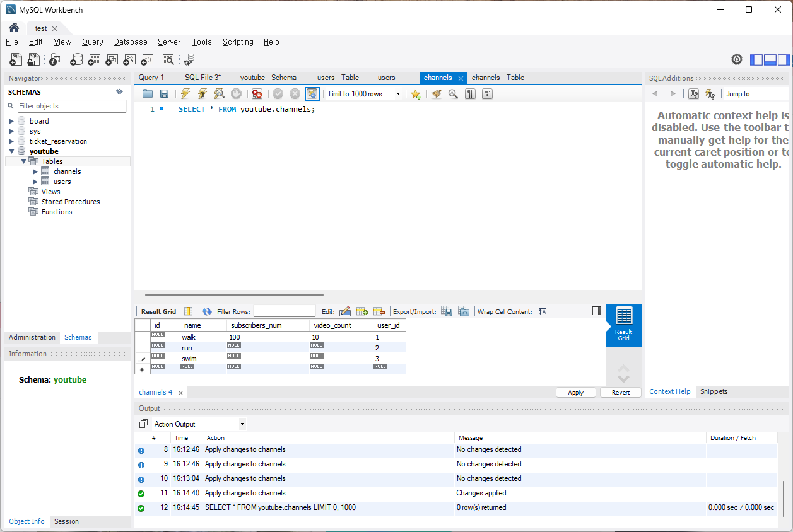Get context help for caret position
The height and width of the screenshot is (532, 793).
pyautogui.click(x=694, y=94)
